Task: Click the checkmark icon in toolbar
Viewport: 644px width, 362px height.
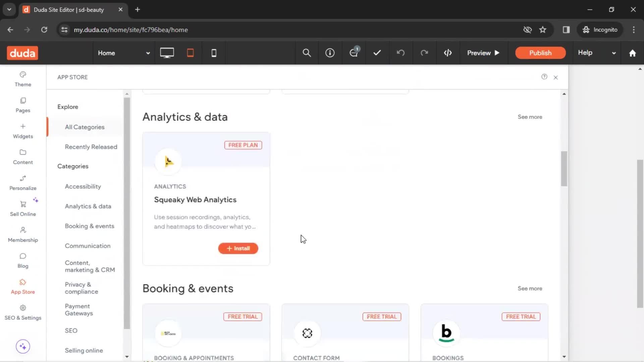Action: click(x=377, y=53)
